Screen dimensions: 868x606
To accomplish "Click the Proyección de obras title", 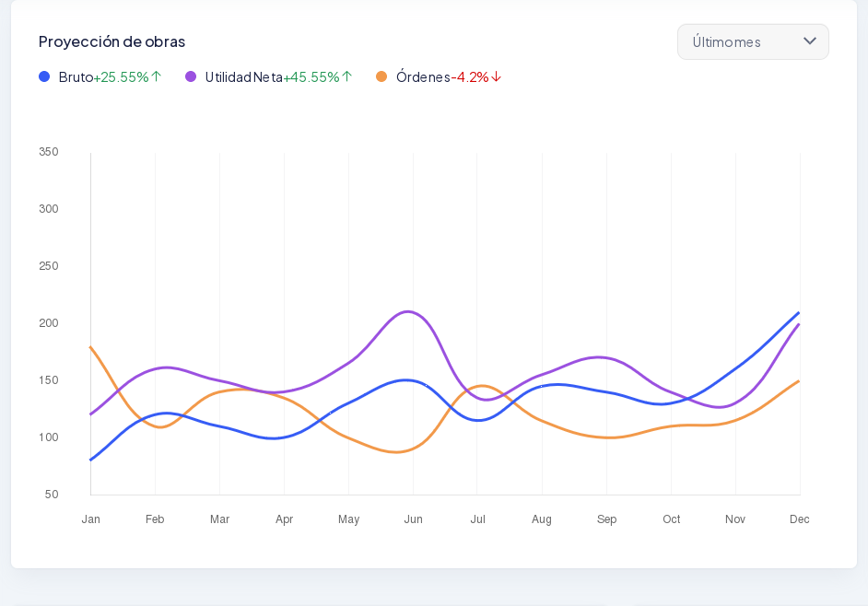I will click(x=111, y=41).
